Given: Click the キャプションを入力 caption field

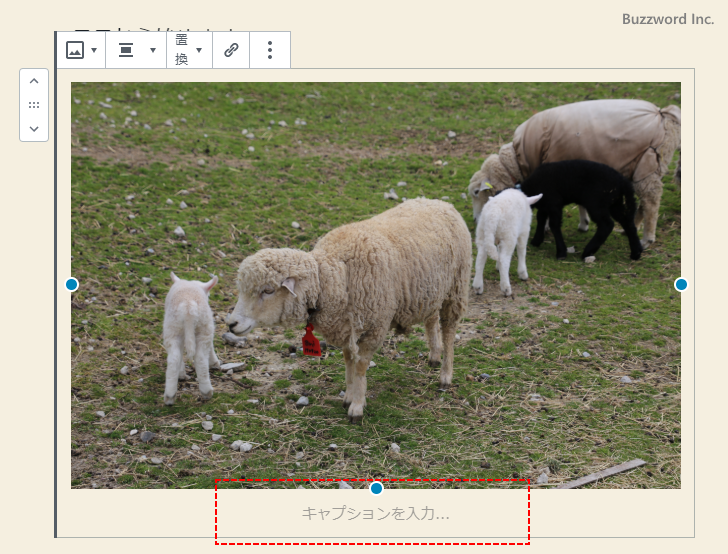Looking at the screenshot, I should pos(375,514).
